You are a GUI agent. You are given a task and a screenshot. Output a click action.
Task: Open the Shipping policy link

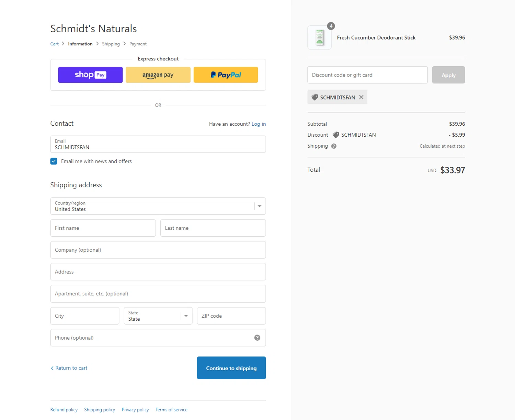[x=100, y=410]
